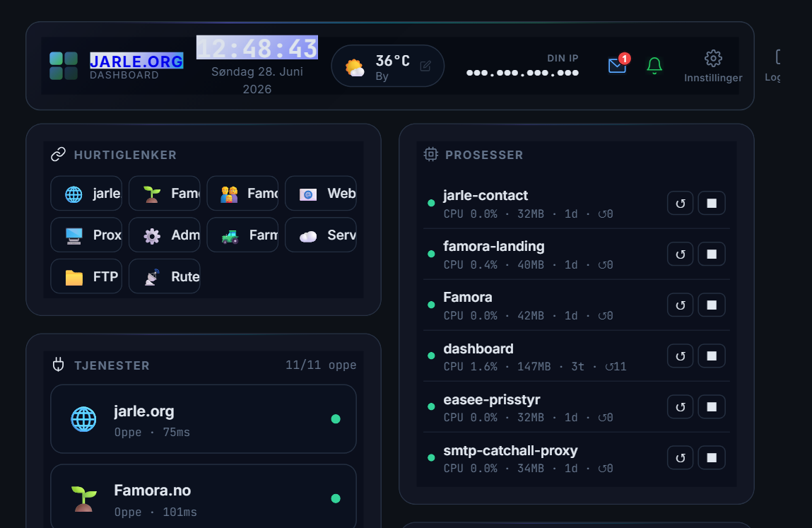
Task: Open Innstillinger settings gear
Action: coord(713,66)
